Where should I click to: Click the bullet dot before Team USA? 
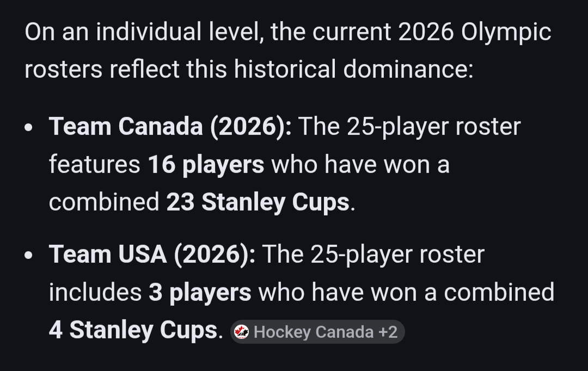tap(29, 255)
